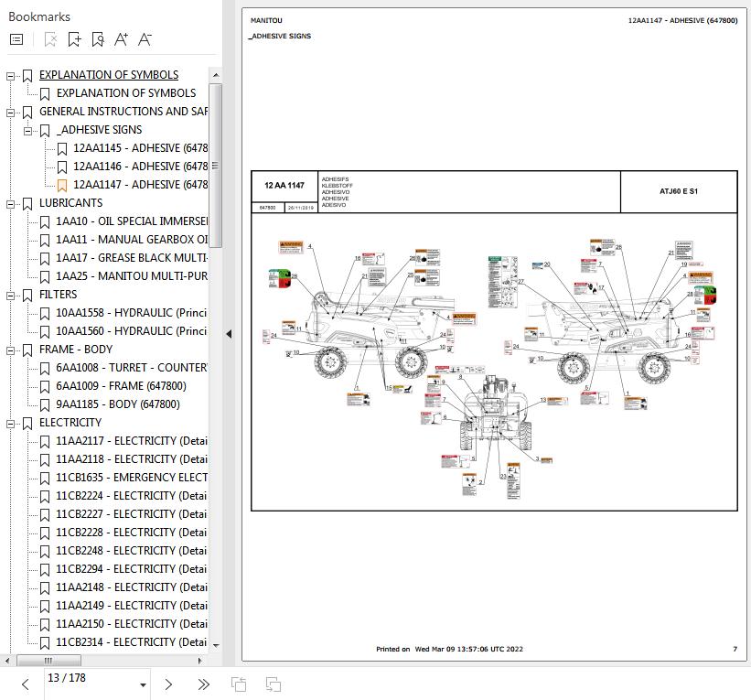Open 10AA1560 - HYDRAULIC bookmark
The width and height of the screenshot is (751, 700).
[x=132, y=330]
